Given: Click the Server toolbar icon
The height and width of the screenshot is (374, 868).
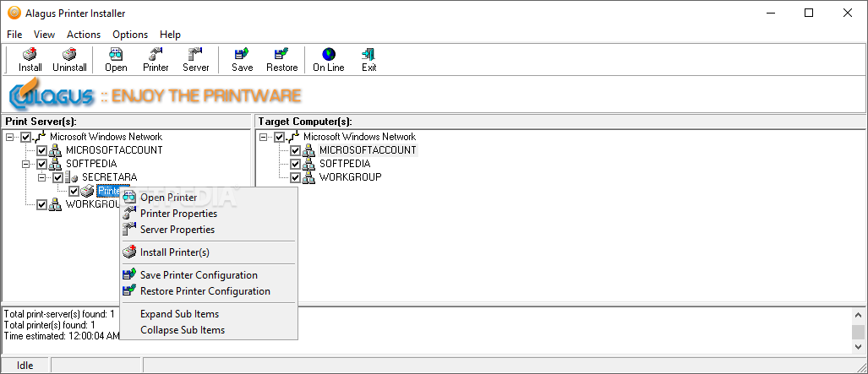Looking at the screenshot, I should point(195,55).
